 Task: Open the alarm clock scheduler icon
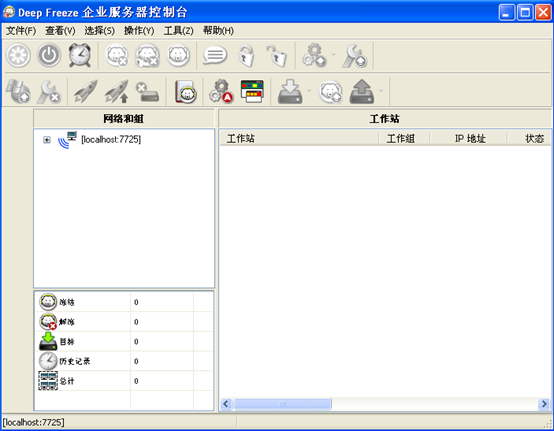click(80, 55)
